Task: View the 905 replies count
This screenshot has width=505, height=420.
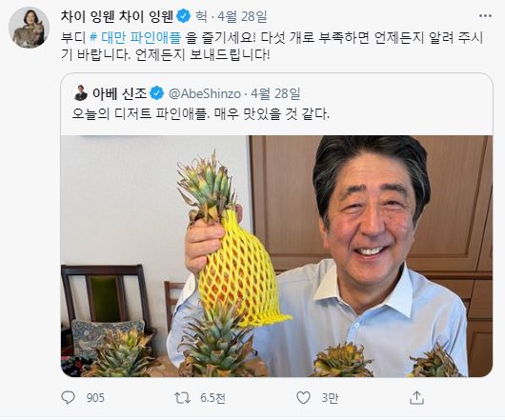Action: pyautogui.click(x=95, y=398)
